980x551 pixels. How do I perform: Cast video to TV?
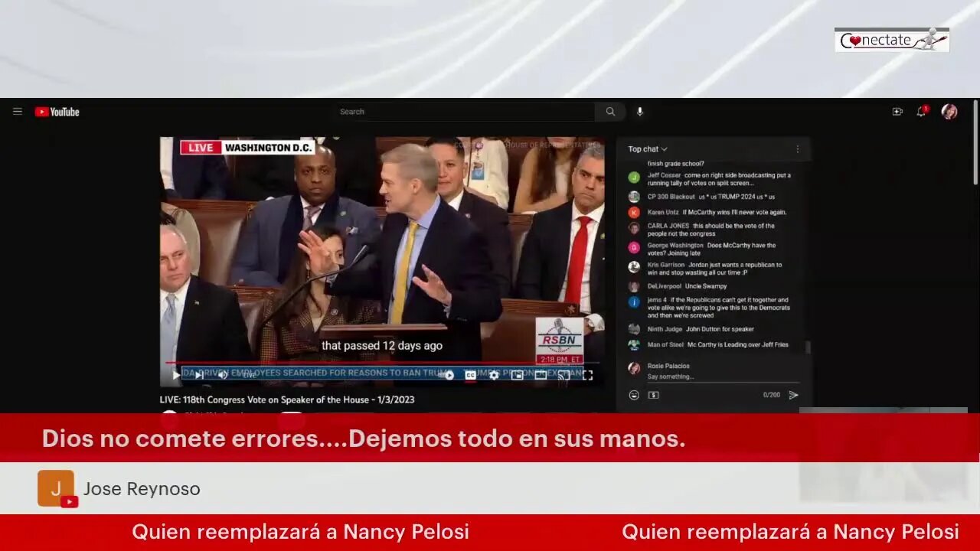click(x=563, y=375)
